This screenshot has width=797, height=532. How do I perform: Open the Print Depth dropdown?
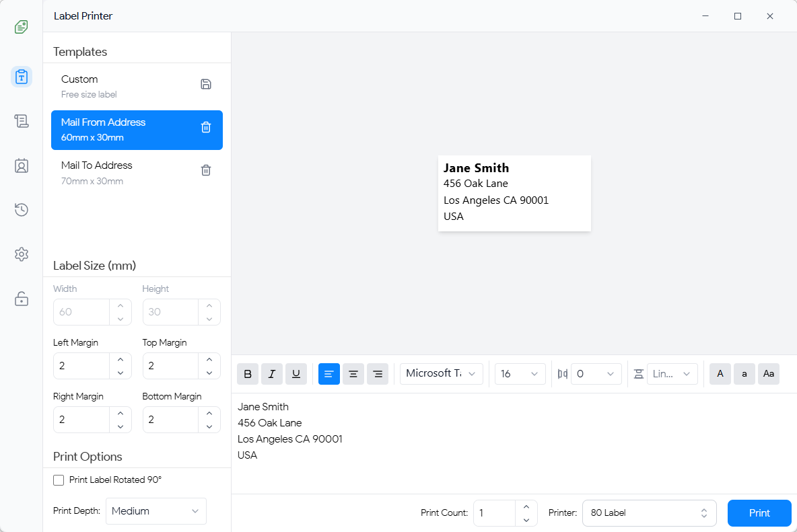click(x=155, y=511)
